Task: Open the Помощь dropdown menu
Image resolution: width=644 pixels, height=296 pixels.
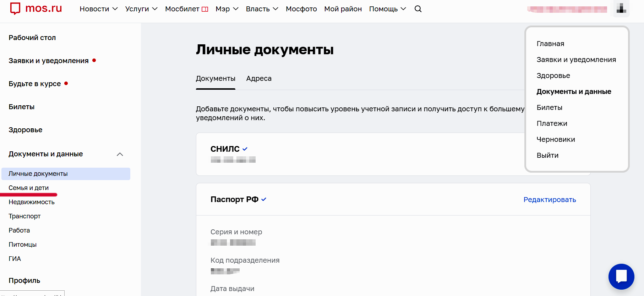Action: (x=387, y=9)
